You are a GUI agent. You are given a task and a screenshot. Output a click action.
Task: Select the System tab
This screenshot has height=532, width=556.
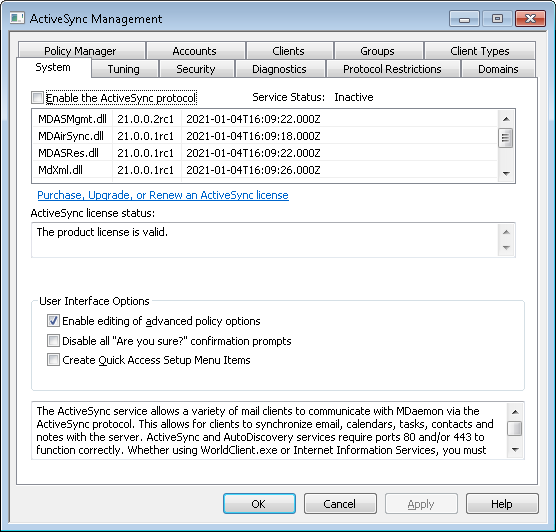pyautogui.click(x=53, y=67)
